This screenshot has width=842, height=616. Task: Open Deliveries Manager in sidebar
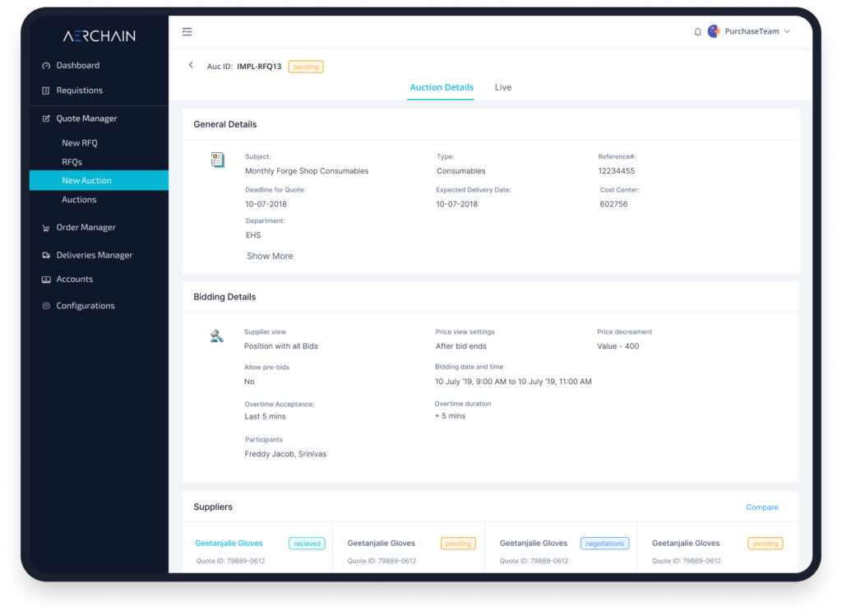coord(94,255)
